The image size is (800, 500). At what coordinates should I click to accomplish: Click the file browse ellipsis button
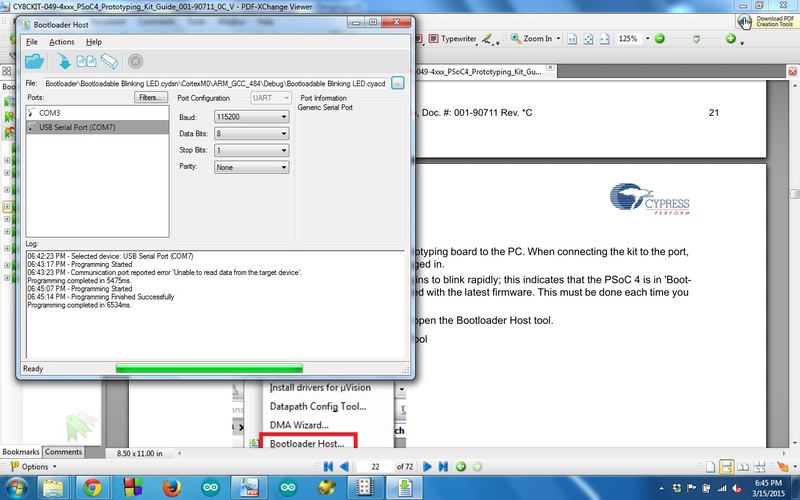click(397, 83)
